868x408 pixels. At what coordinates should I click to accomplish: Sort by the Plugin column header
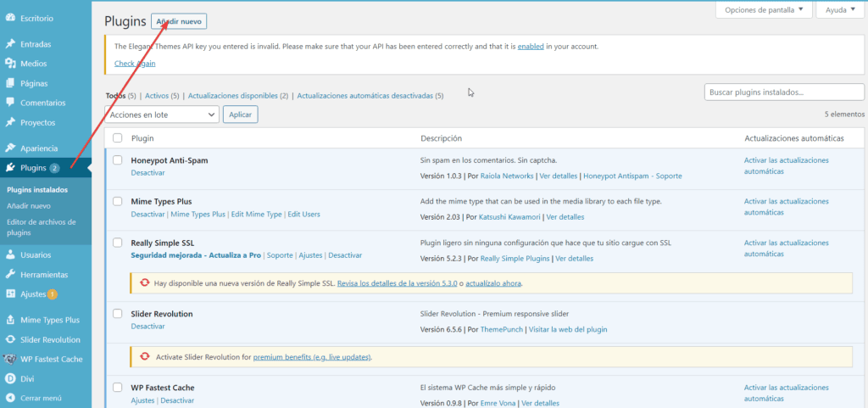(142, 138)
